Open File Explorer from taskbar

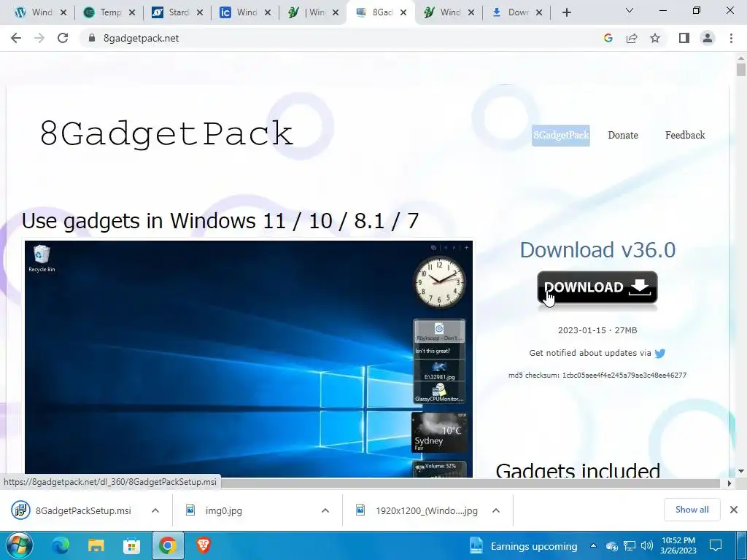(x=96, y=545)
